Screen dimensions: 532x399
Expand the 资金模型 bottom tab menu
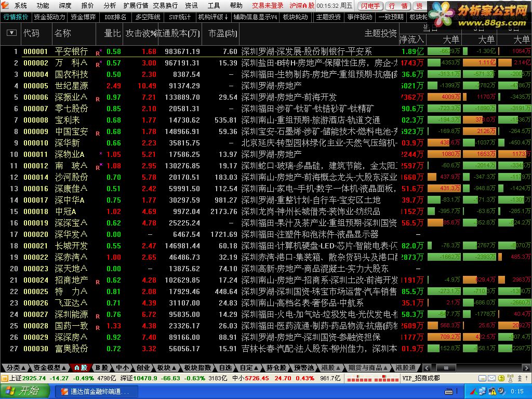tap(49, 367)
